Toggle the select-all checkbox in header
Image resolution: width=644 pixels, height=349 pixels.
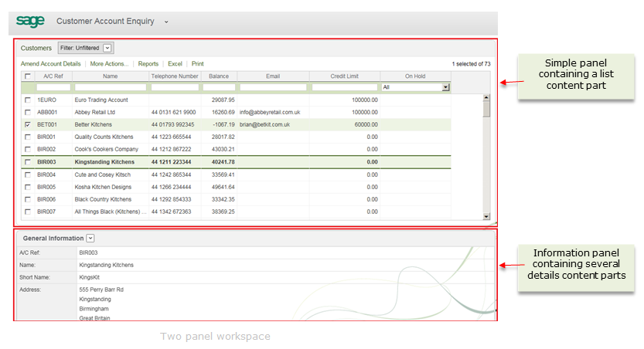click(x=28, y=76)
